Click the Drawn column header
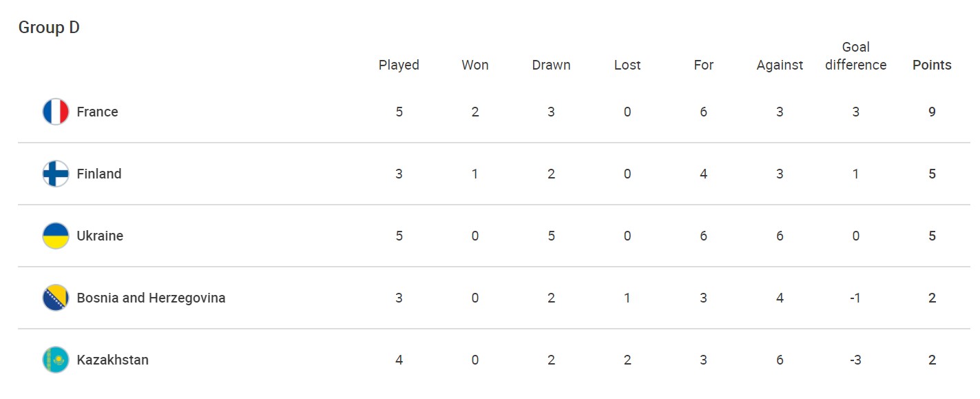The image size is (980, 399). tap(551, 65)
